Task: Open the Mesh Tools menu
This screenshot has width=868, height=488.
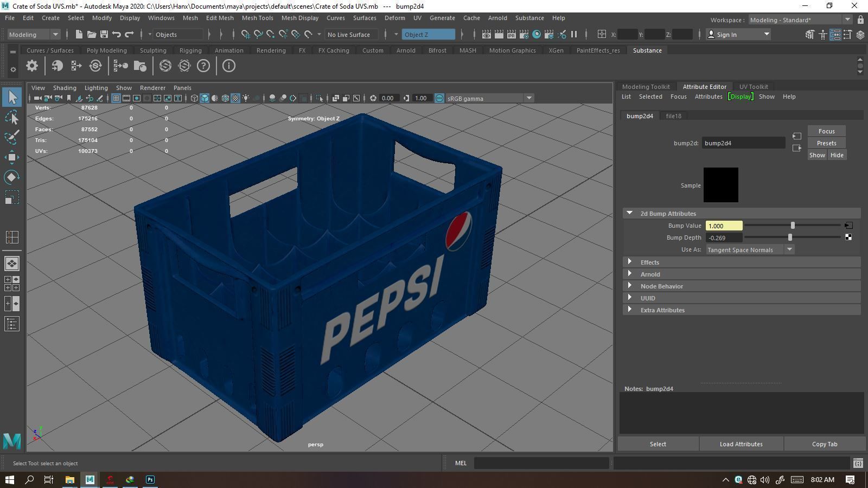Action: point(257,18)
